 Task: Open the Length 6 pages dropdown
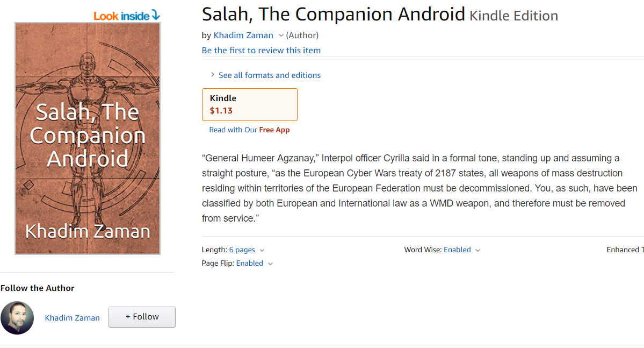(x=262, y=250)
